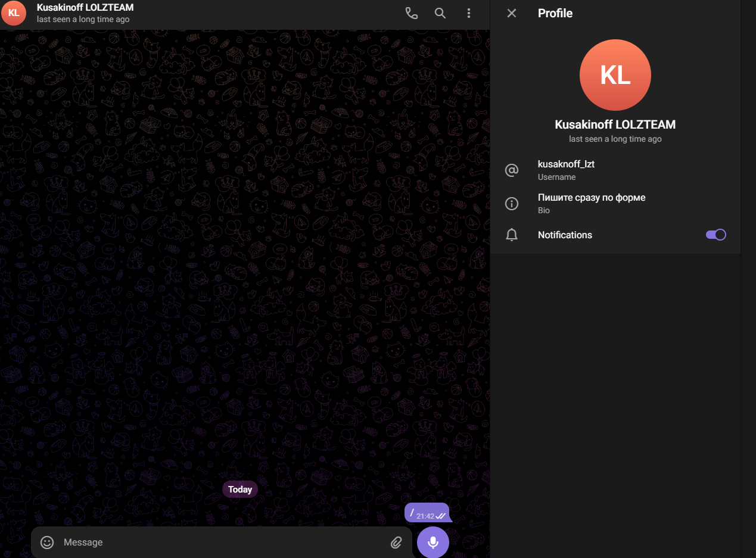Search messages in this chat

click(x=440, y=13)
